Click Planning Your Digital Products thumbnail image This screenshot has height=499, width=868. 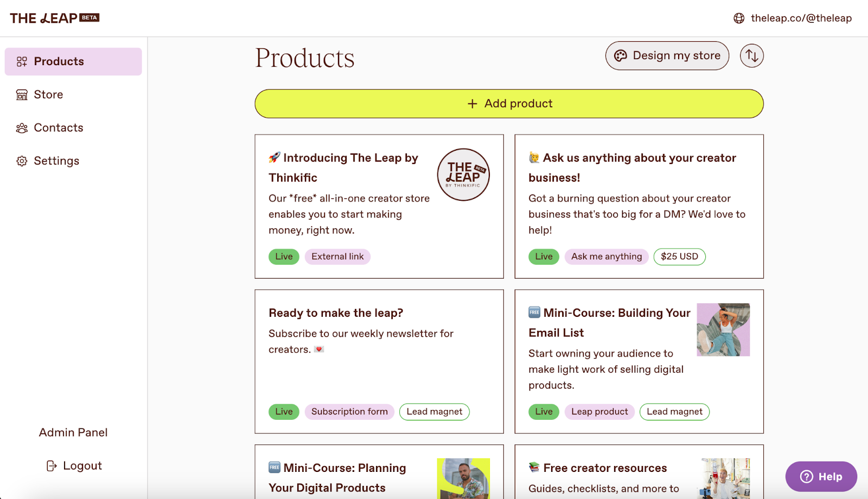(x=464, y=478)
